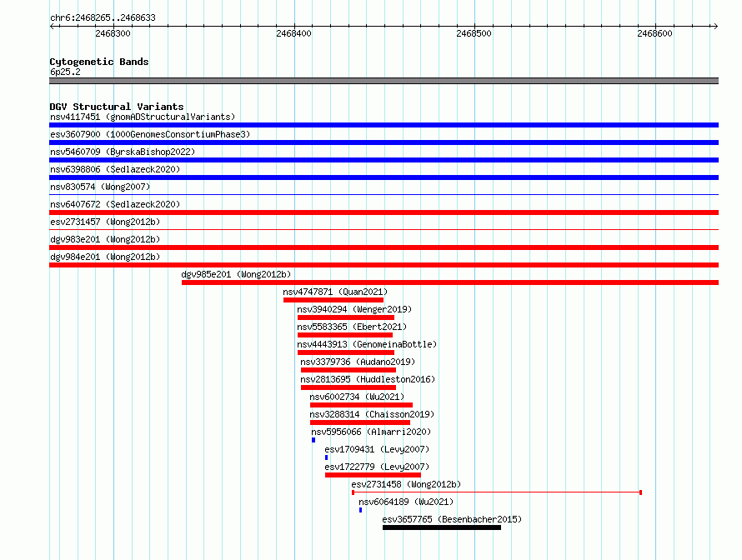Click the red bar under nsv4747871
This screenshot has height=560, width=742.
click(333, 300)
